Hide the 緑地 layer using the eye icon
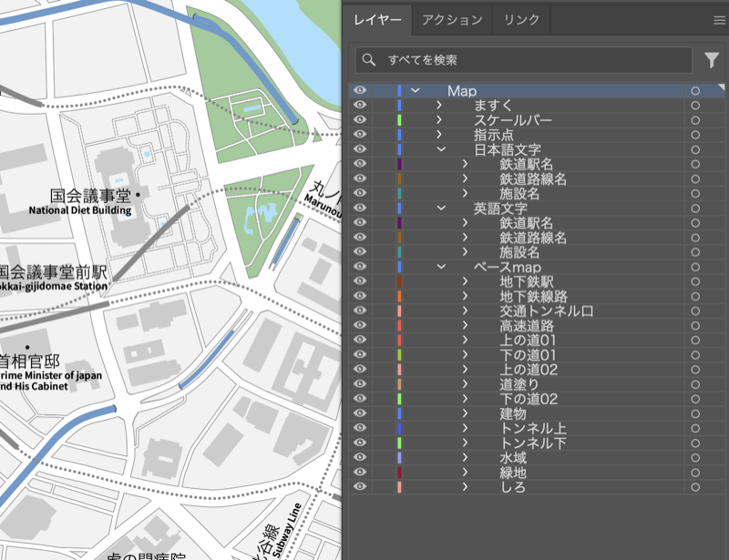729x560 pixels. click(359, 471)
